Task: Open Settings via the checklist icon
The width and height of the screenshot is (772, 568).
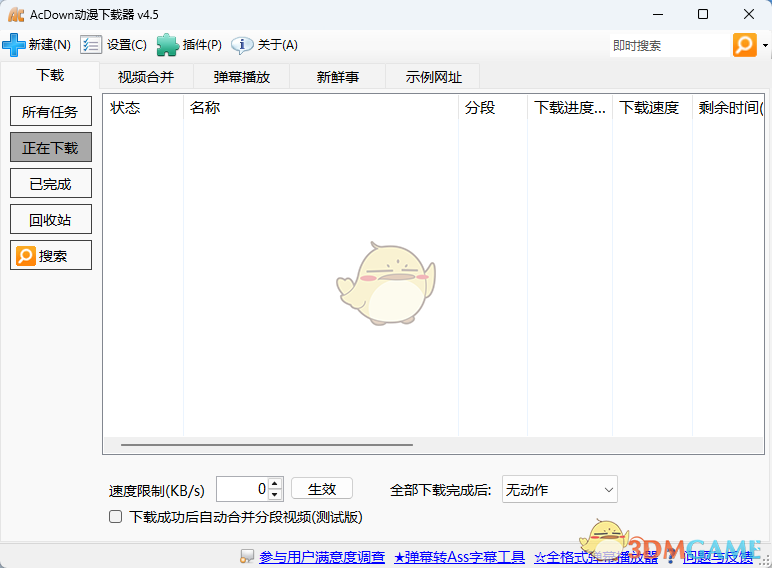Action: click(91, 45)
